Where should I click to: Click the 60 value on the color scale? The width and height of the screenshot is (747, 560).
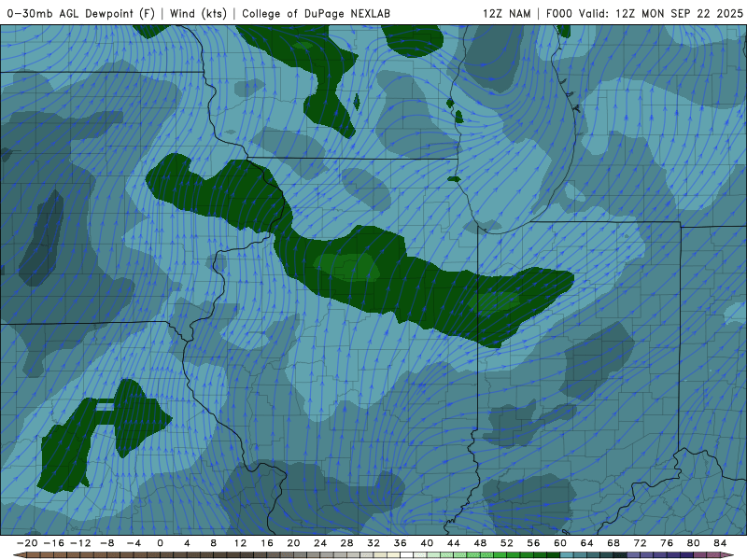(x=560, y=543)
